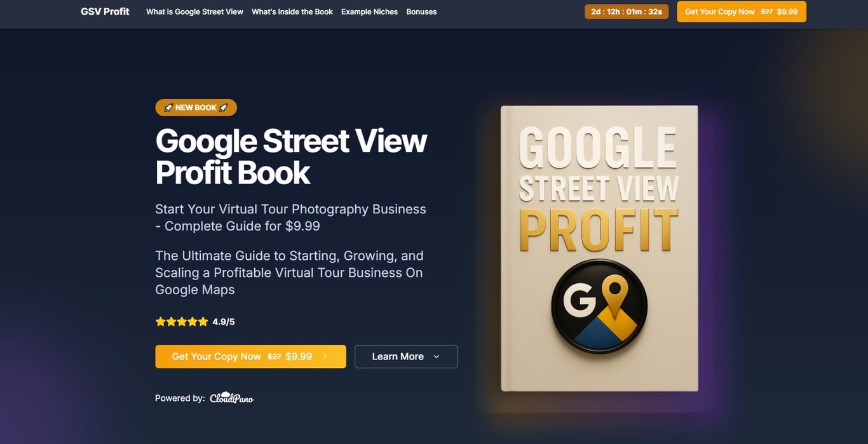Expand the Learn More dropdown
868x444 pixels.
pos(406,356)
